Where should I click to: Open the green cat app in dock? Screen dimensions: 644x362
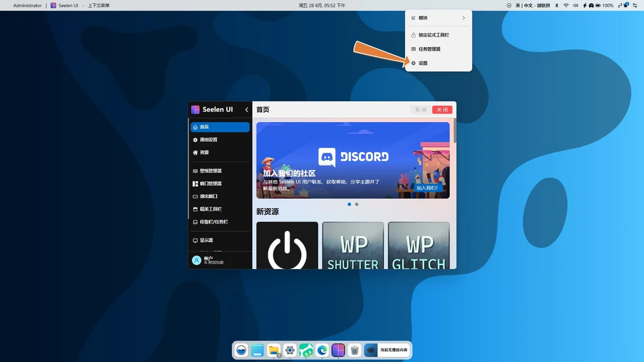[306, 350]
